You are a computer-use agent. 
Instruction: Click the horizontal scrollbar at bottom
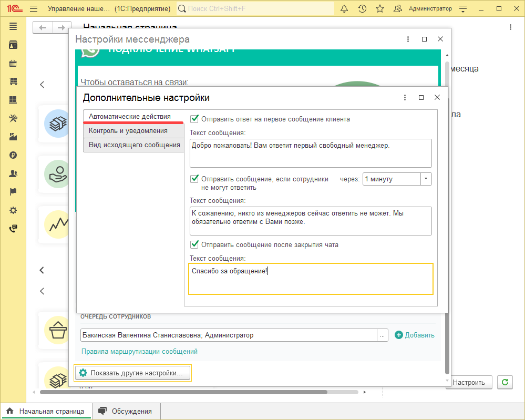(x=184, y=392)
